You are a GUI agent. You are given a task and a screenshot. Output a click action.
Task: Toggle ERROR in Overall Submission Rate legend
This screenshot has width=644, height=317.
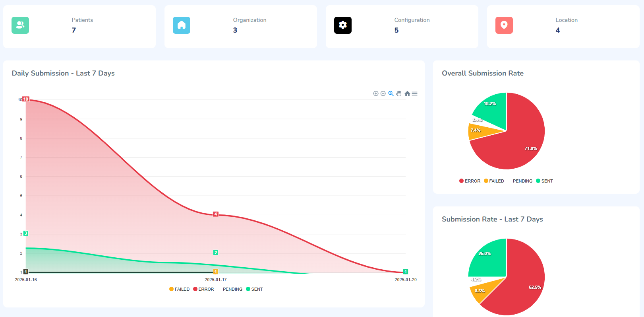470,181
